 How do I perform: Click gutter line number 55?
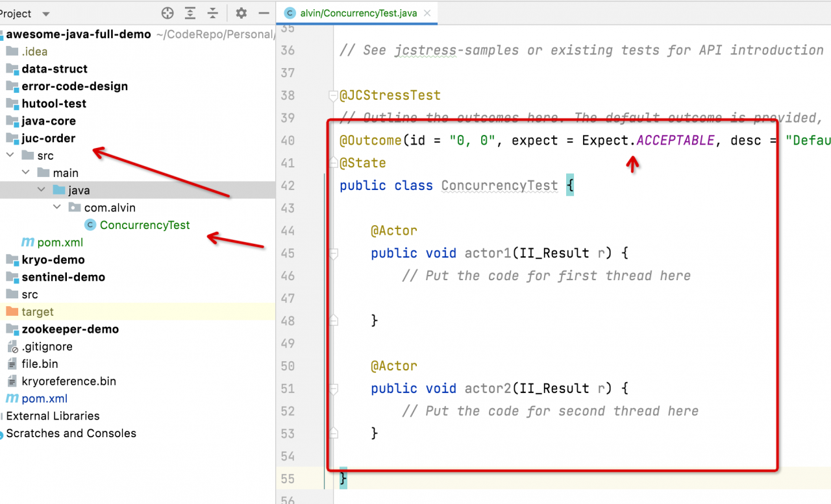coord(288,479)
